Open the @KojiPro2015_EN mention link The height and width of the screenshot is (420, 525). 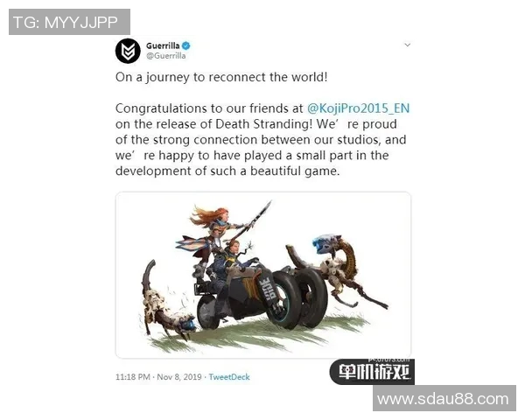click(358, 108)
